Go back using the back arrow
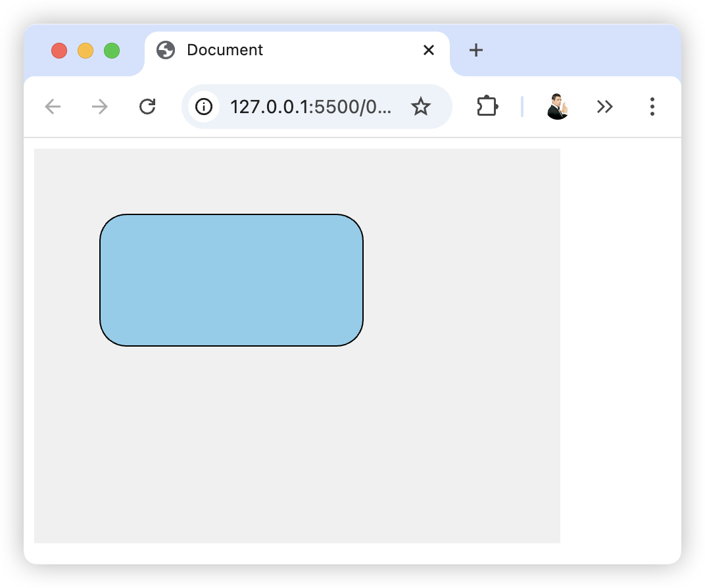This screenshot has width=705, height=588. pos(53,107)
